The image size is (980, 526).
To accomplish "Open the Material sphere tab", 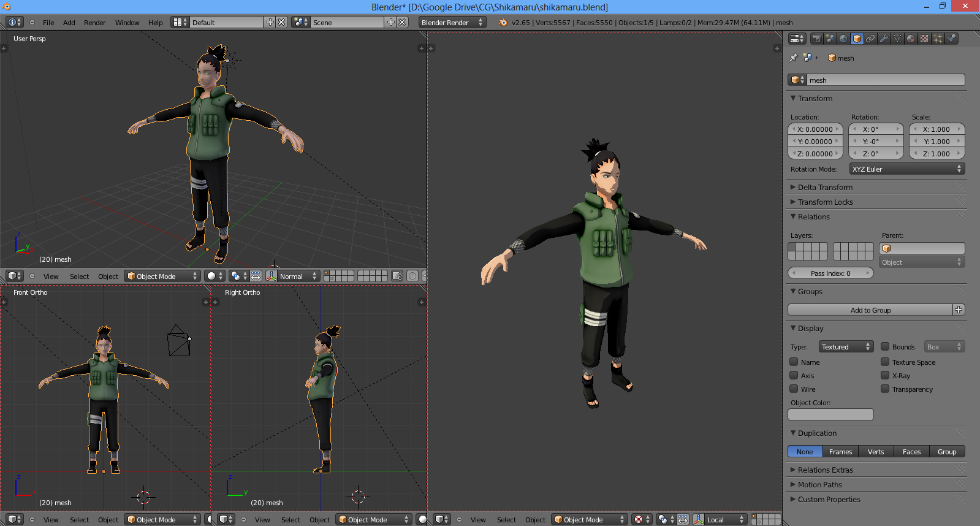I will 911,39.
